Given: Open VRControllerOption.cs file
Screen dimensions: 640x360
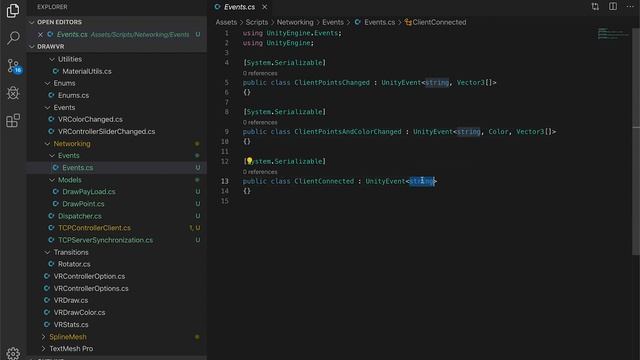Looking at the screenshot, I should (89, 276).
